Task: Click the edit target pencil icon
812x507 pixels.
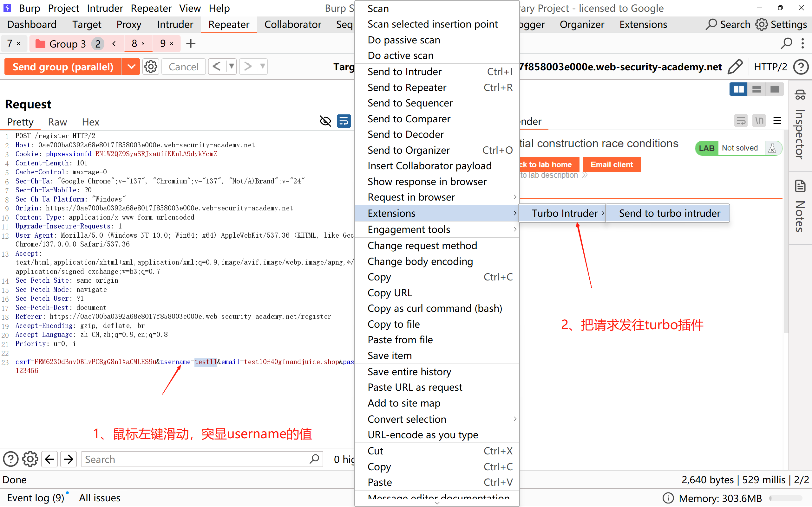Action: pyautogui.click(x=735, y=67)
